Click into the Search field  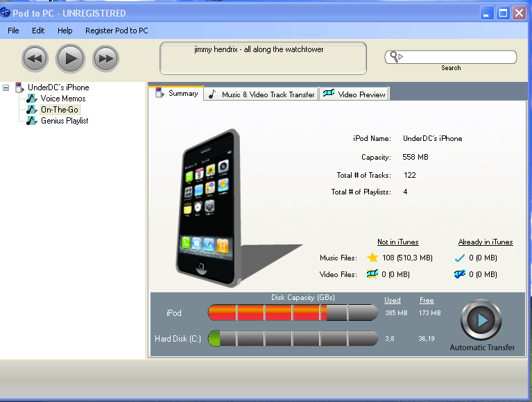pyautogui.click(x=451, y=57)
